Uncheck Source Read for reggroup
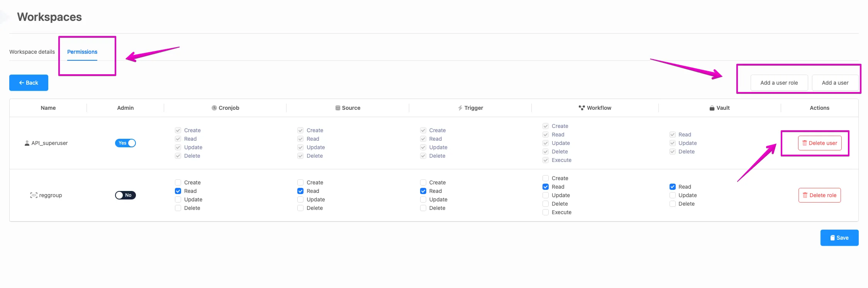Screen dimensions: 868x288 click(300, 191)
